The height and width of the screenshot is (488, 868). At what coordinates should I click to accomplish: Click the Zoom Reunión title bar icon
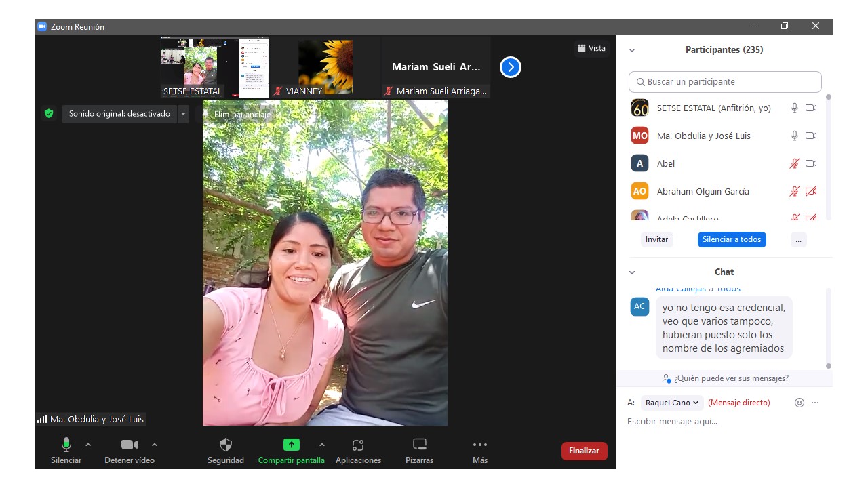tap(42, 26)
